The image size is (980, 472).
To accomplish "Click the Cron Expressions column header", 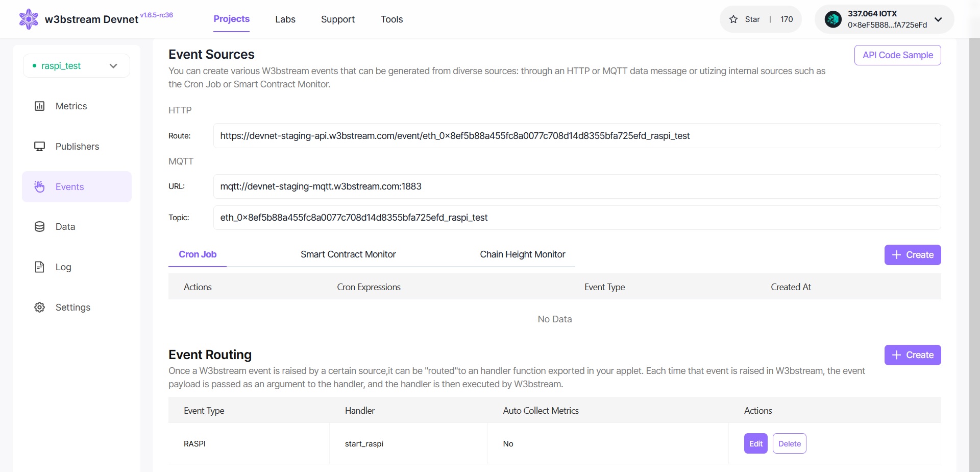I will tap(369, 287).
